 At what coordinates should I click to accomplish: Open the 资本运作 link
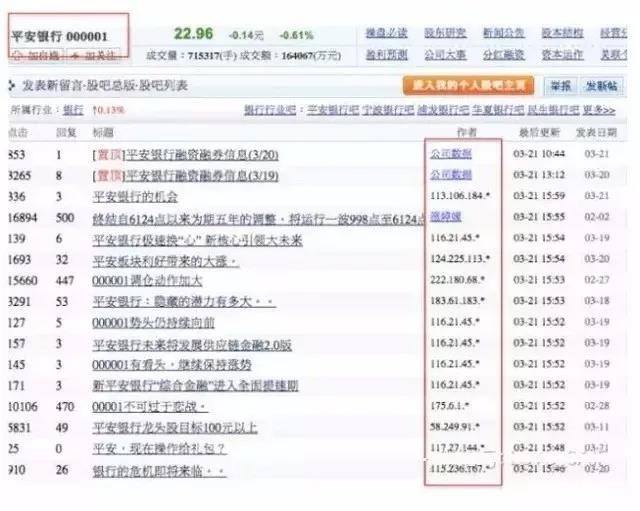[562, 55]
